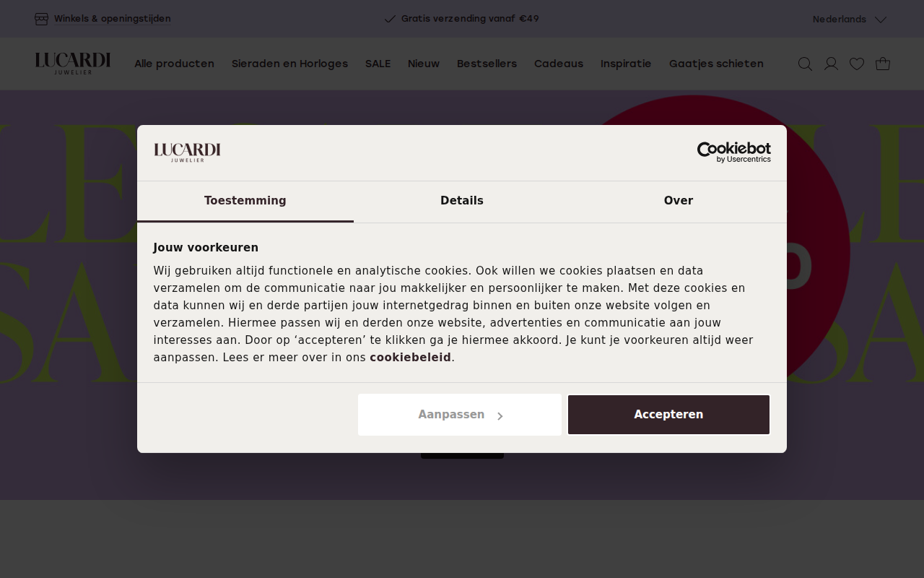Open the search icon in header
The image size is (924, 578).
(805, 64)
